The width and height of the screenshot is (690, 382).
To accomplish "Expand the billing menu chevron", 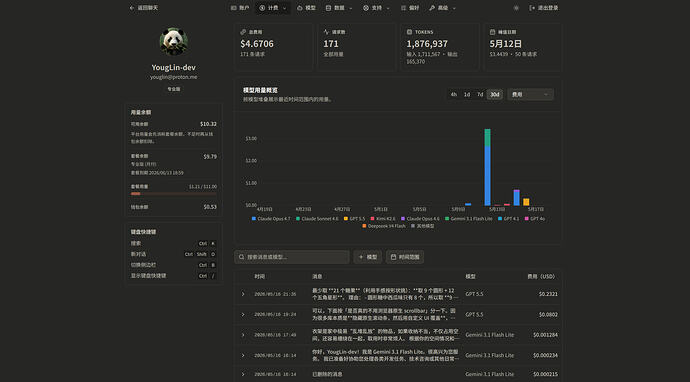I will click(284, 8).
